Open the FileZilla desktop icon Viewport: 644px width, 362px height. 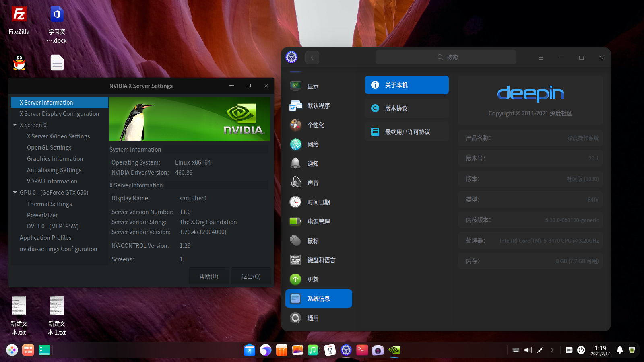tap(19, 20)
